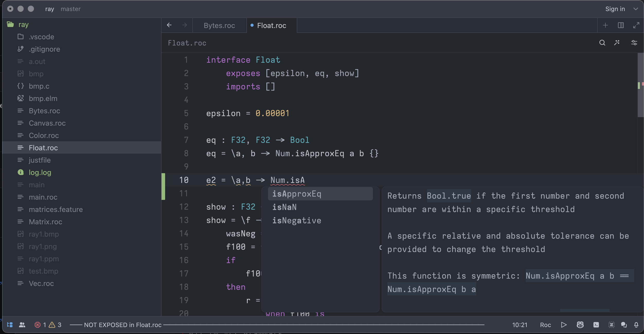Click the green git change marker beside line 10
The height and width of the screenshot is (334, 644).
[163, 187]
